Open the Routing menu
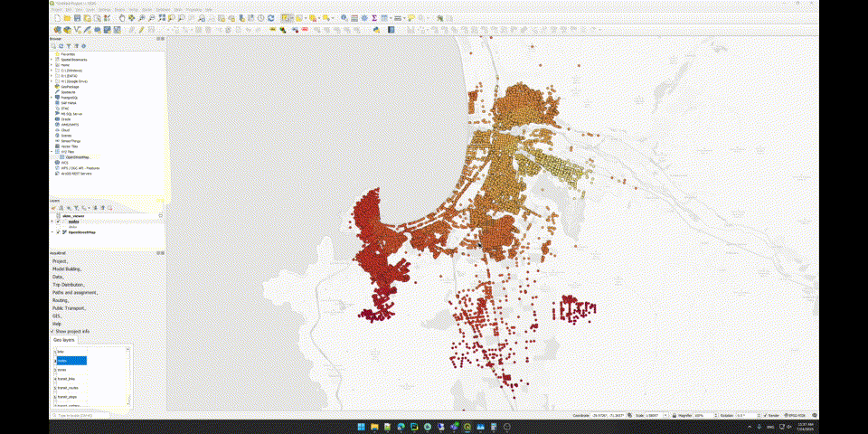Viewport: 868px width, 434px height. point(61,300)
